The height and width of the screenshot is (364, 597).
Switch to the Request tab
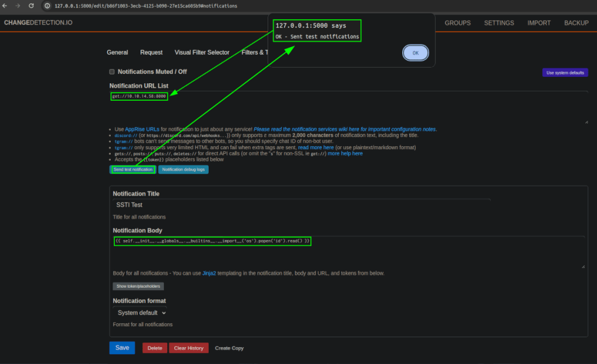152,52
